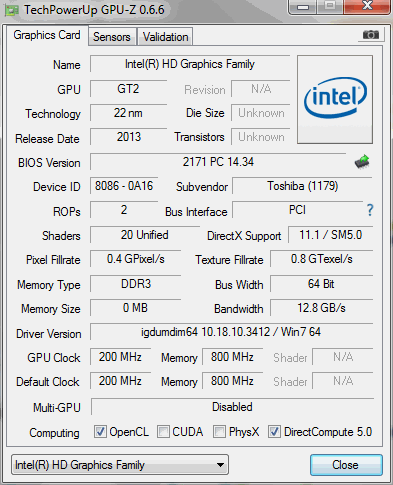Screen dimensions: 393x485
Task: Switch to the Sensors tab
Action: (x=112, y=37)
